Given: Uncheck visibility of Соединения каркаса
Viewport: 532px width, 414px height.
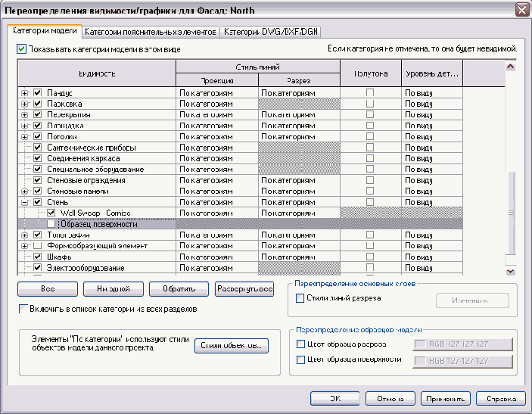Looking at the screenshot, I should [x=37, y=158].
